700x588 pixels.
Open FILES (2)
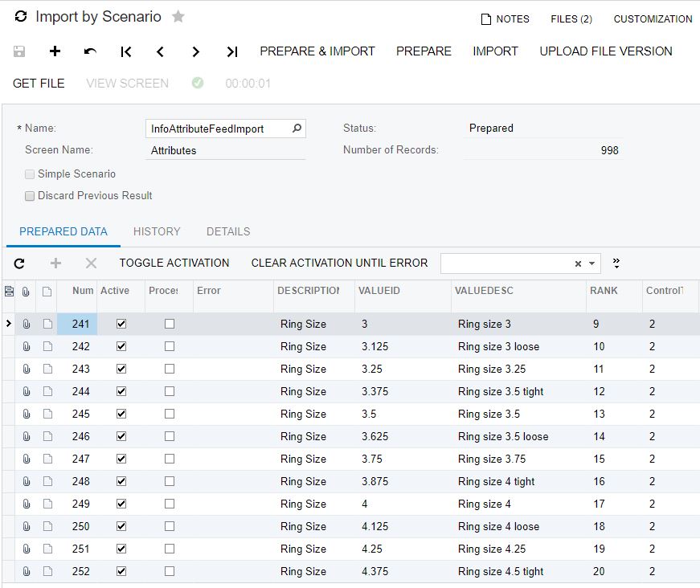[x=571, y=19]
